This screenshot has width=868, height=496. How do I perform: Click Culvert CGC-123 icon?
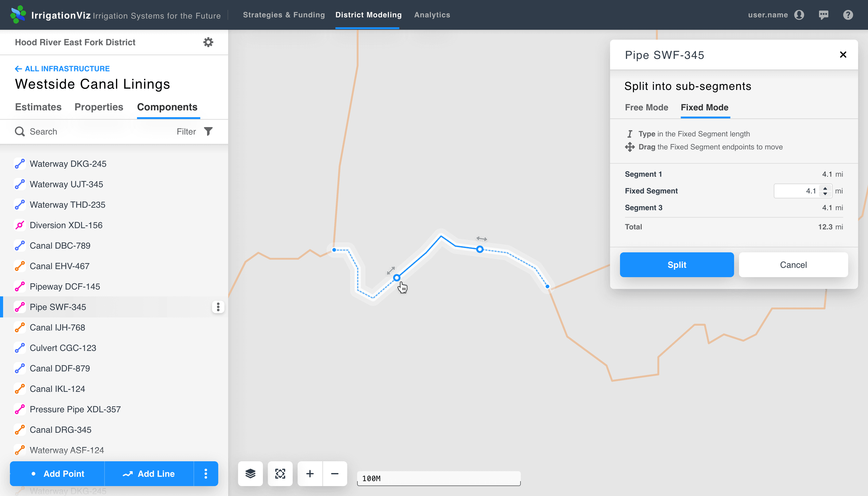20,348
